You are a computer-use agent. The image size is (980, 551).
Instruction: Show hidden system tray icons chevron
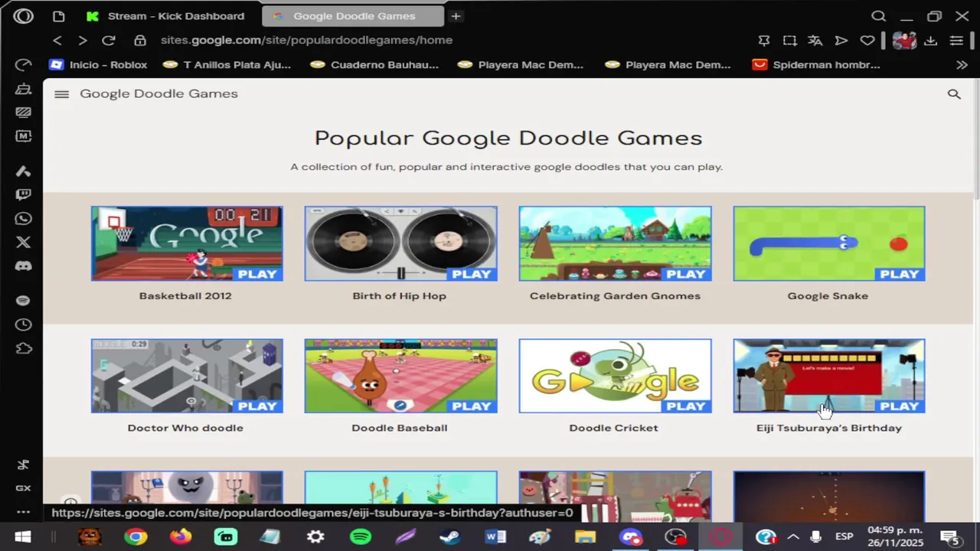[x=793, y=537]
